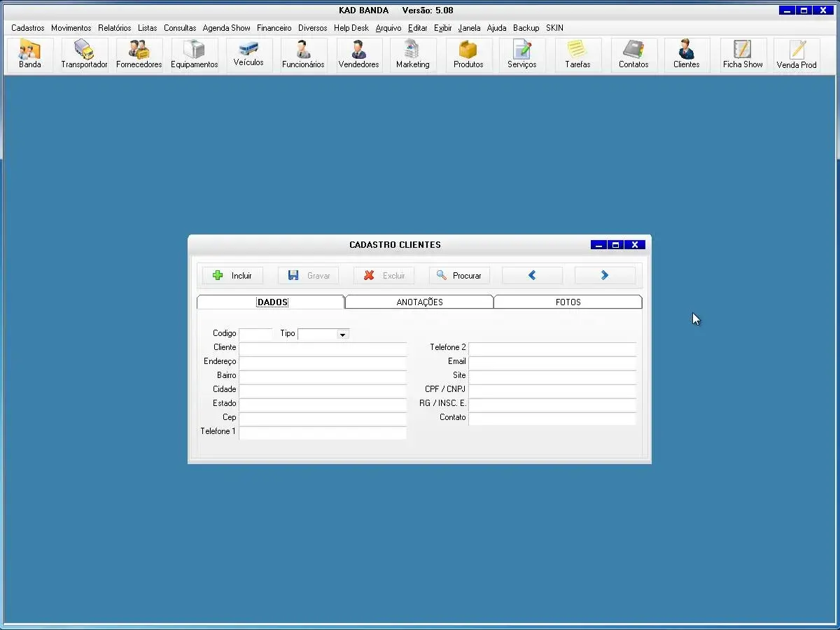
Task: Open Fornecedores from the toolbar
Action: (x=139, y=55)
